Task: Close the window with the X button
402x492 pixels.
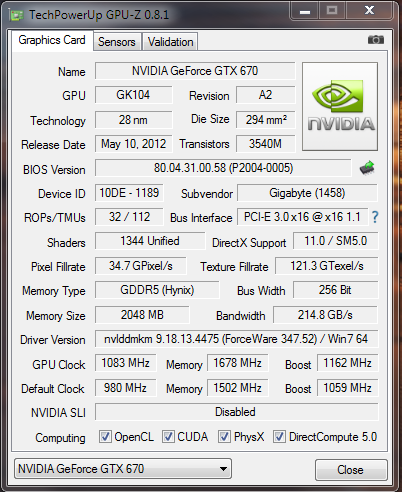Action: click(x=370, y=11)
